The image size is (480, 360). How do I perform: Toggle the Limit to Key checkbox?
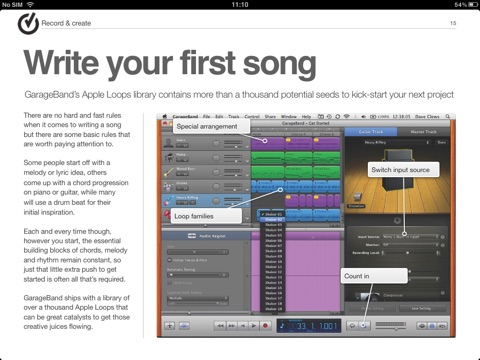[169, 283]
